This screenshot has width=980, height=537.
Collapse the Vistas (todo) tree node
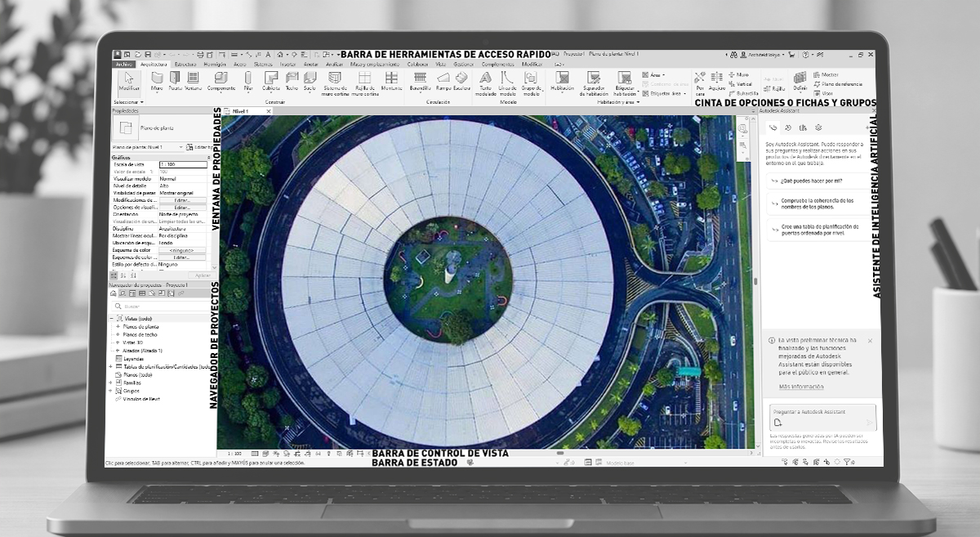click(111, 318)
